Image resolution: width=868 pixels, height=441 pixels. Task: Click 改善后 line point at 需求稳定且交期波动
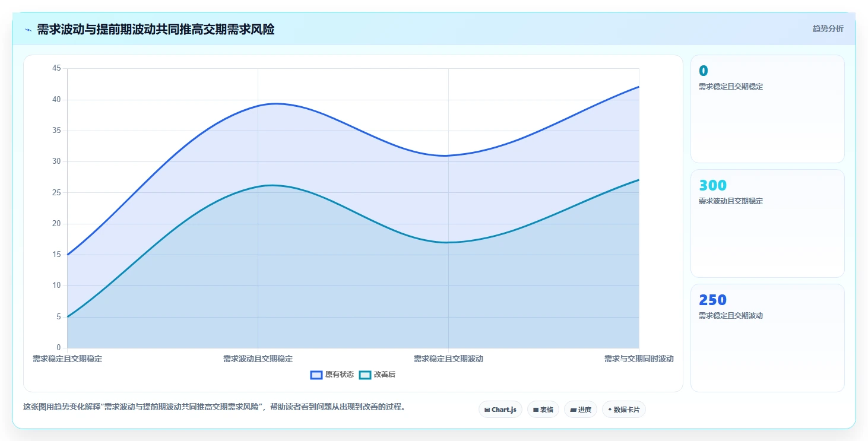coord(448,242)
